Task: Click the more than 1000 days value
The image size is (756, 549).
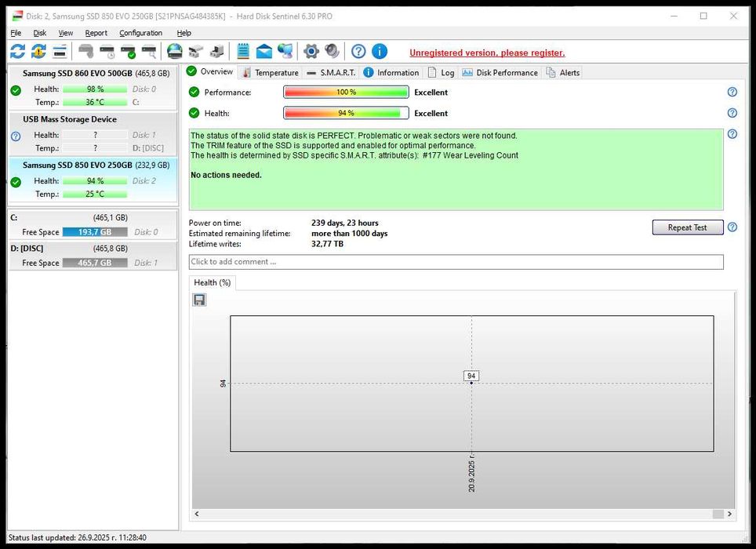Action: point(350,233)
